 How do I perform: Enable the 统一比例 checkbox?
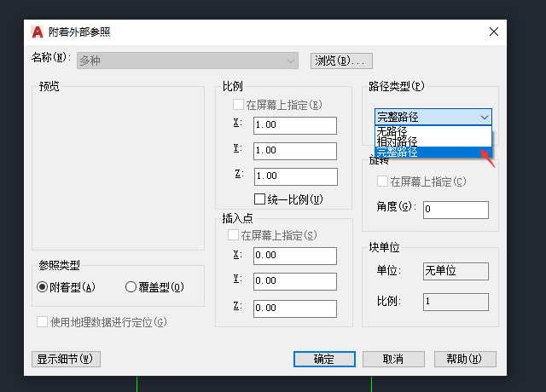261,199
